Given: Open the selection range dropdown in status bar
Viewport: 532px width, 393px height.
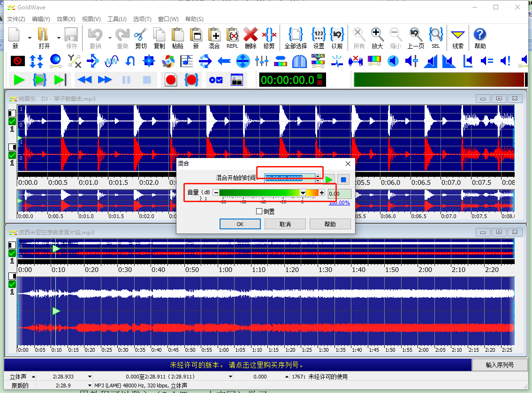Looking at the screenshot, I should [230, 377].
